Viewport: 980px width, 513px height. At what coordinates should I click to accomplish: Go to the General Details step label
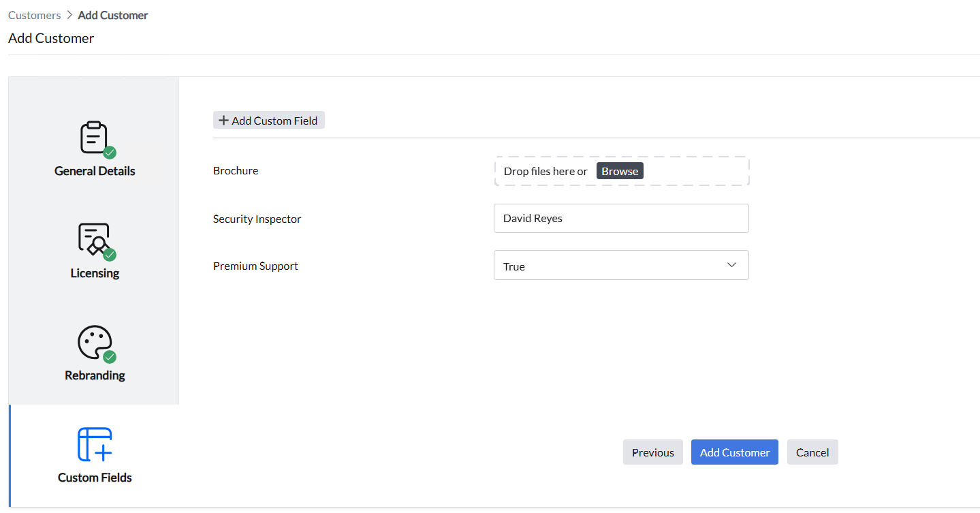click(x=95, y=171)
